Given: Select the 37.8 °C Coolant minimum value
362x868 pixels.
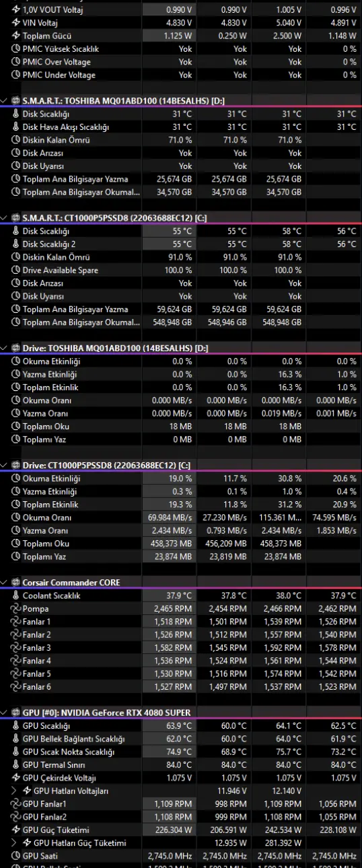Looking at the screenshot, I should [x=233, y=595].
